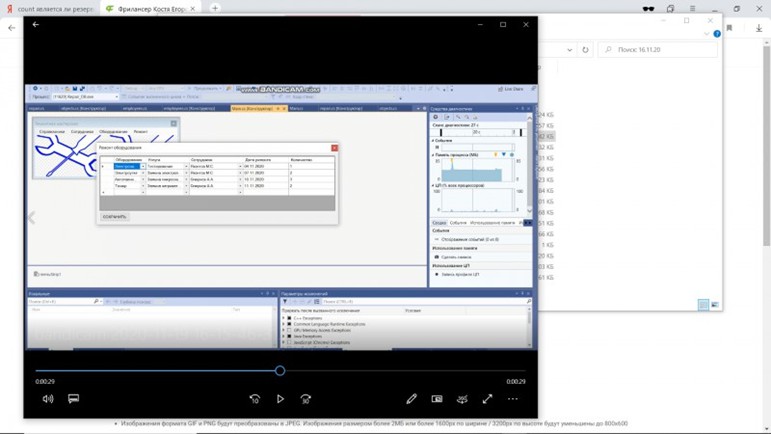Click the date cell '11.11.2020' in the grid
Screen dimensions: 771x434
(266, 186)
